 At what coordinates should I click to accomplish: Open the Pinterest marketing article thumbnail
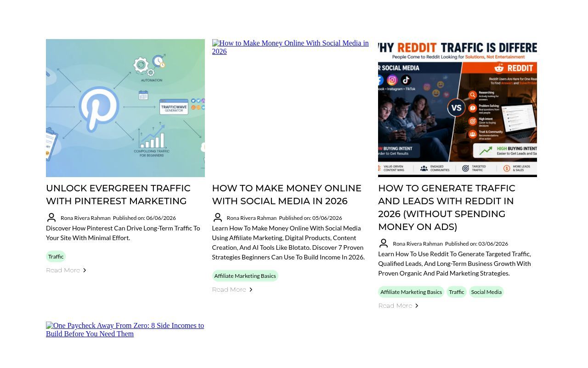125,108
